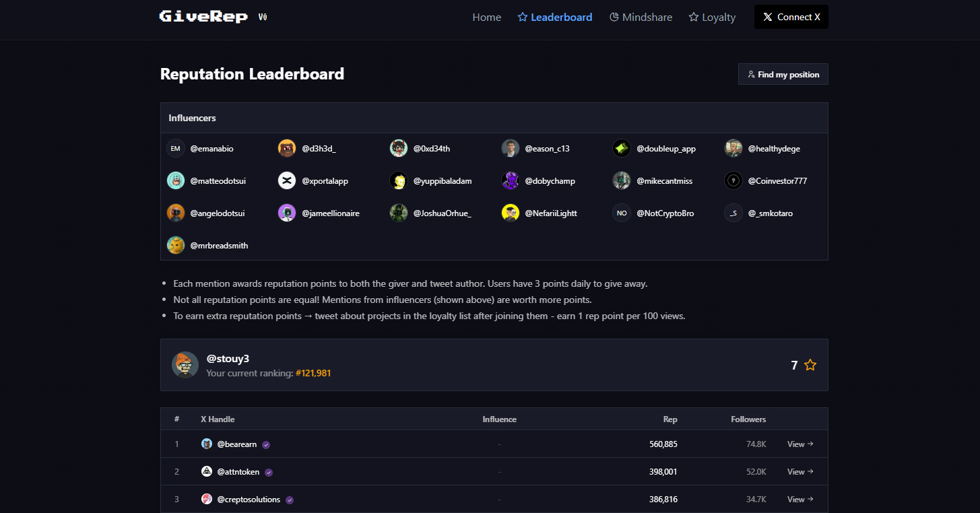Click @beaearn's purple verified badge
The height and width of the screenshot is (513, 980).
(265, 444)
